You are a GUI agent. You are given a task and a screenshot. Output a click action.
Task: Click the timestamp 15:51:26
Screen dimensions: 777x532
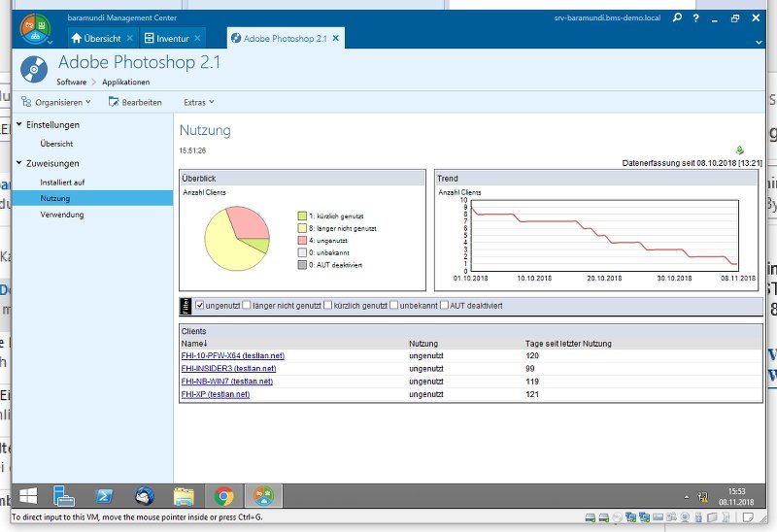pyautogui.click(x=192, y=150)
